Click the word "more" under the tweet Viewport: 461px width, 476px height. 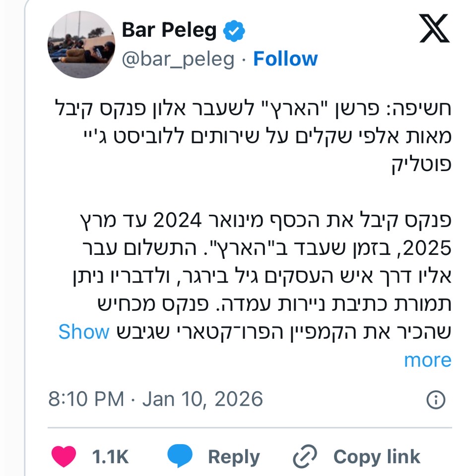427,360
